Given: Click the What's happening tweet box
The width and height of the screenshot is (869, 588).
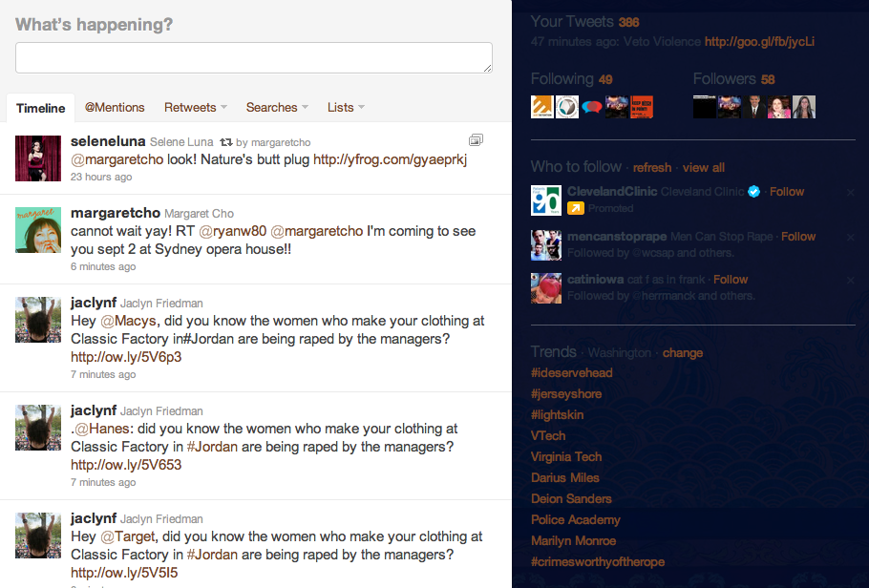Looking at the screenshot, I should pos(254,57).
